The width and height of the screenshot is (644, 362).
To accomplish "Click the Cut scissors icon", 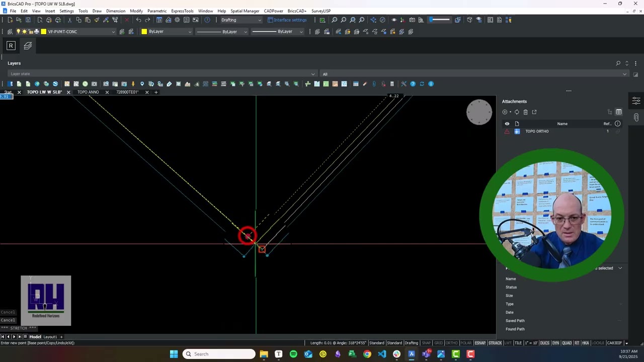I will pyautogui.click(x=69, y=20).
